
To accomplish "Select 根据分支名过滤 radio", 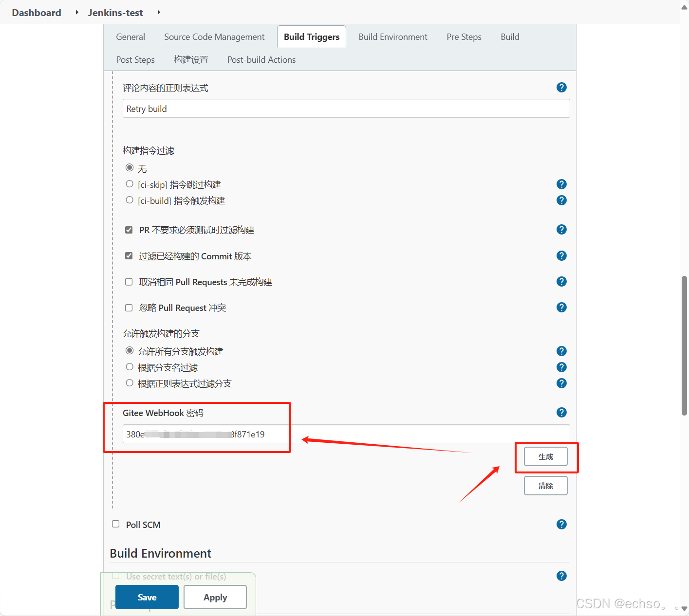I will (130, 367).
